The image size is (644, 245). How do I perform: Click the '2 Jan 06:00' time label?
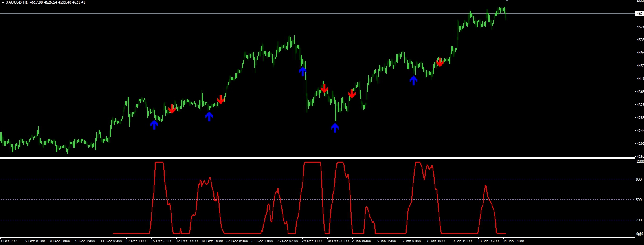[362, 241]
